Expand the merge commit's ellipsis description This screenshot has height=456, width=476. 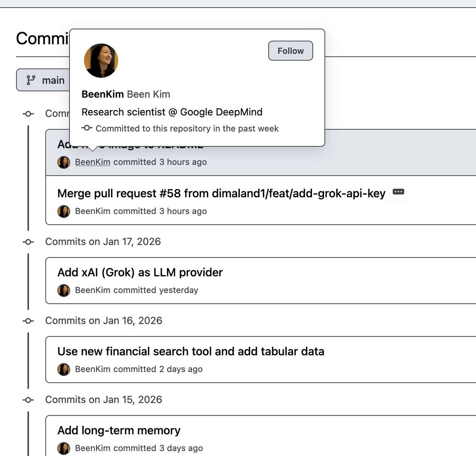(x=398, y=192)
